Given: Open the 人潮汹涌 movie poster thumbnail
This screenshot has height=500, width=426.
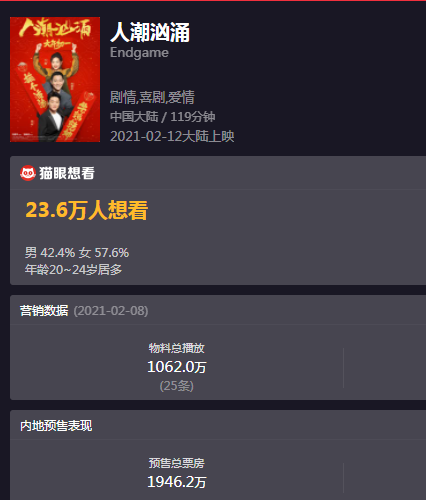Looking at the screenshot, I should point(55,79).
